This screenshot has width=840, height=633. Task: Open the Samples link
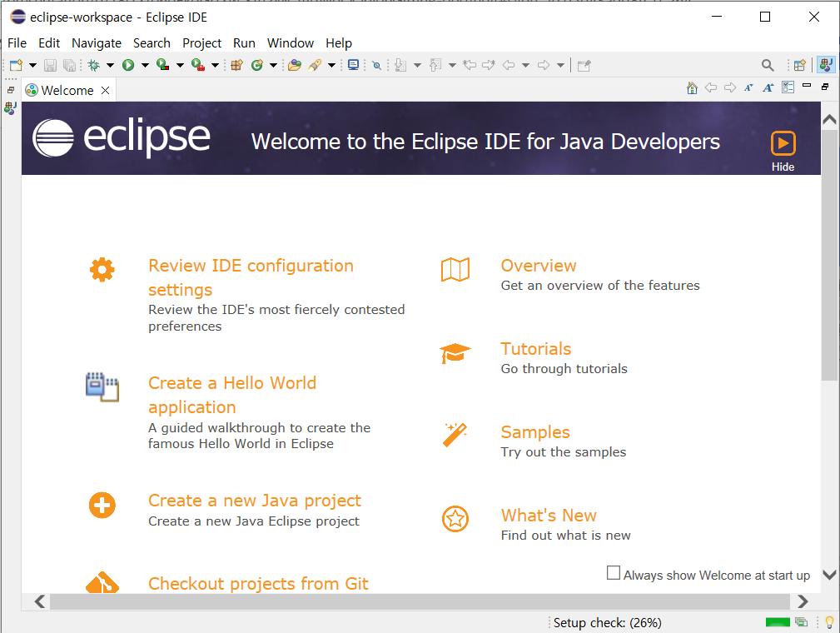click(535, 432)
